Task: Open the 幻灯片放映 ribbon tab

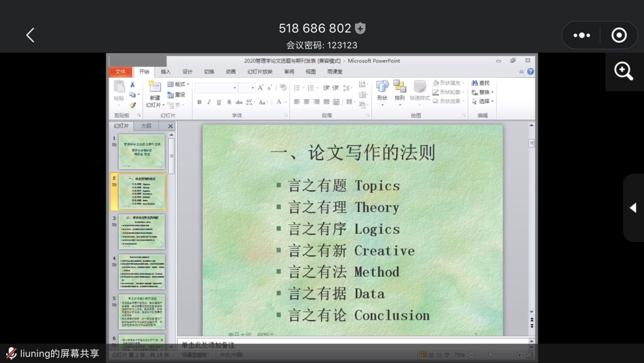Action: pos(260,72)
